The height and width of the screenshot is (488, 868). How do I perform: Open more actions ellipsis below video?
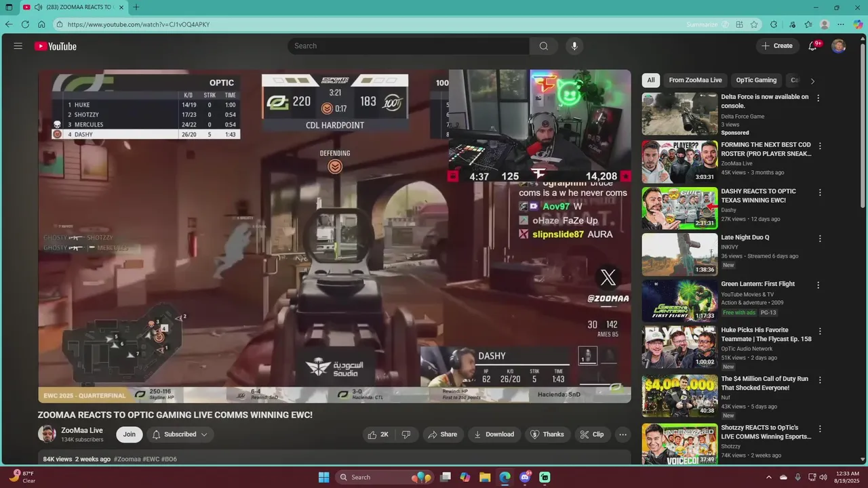(x=623, y=434)
